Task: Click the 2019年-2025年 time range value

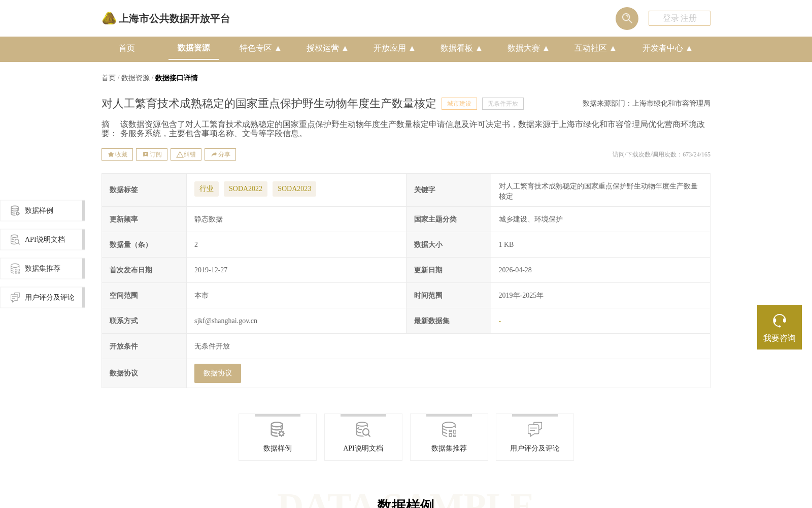Action: click(x=521, y=296)
